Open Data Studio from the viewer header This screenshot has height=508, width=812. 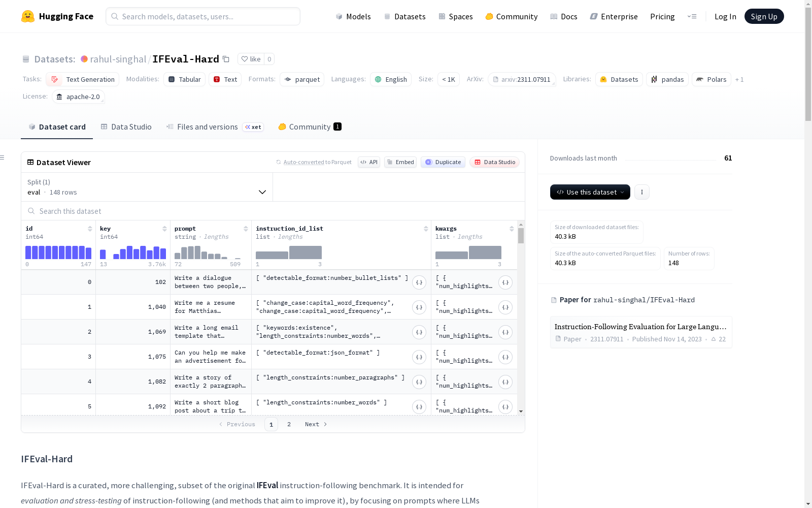tap(495, 162)
